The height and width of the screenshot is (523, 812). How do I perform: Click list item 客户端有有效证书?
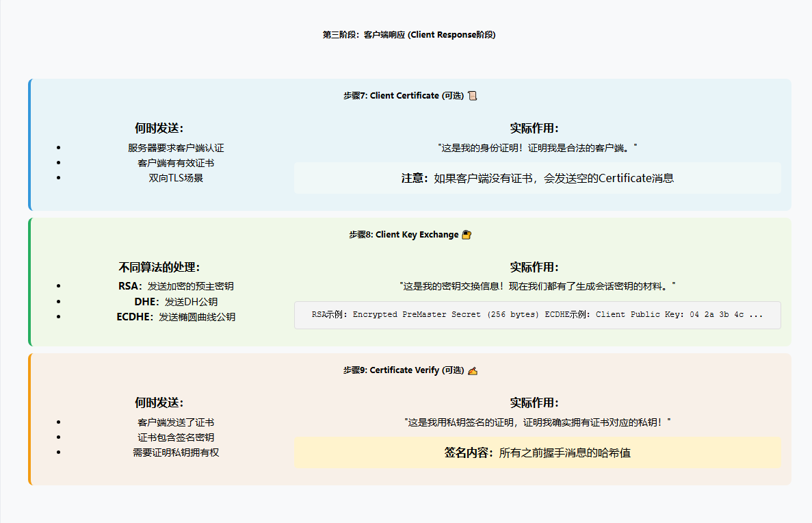click(176, 163)
